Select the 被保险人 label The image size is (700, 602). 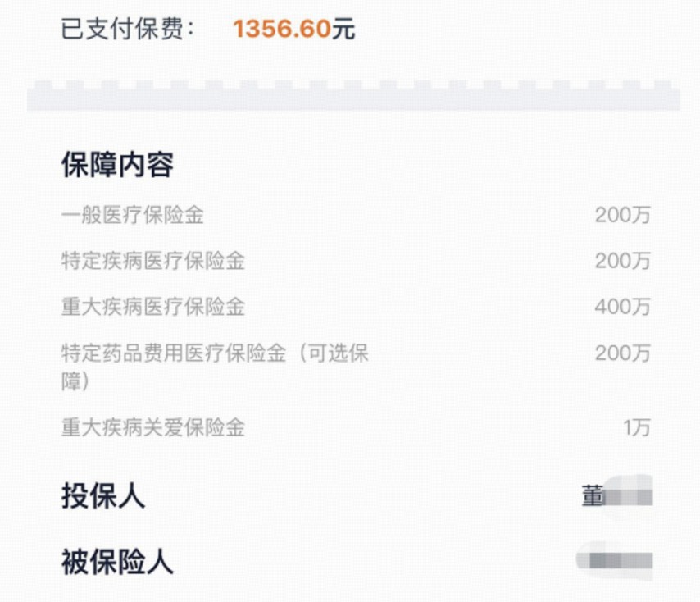tap(117, 562)
